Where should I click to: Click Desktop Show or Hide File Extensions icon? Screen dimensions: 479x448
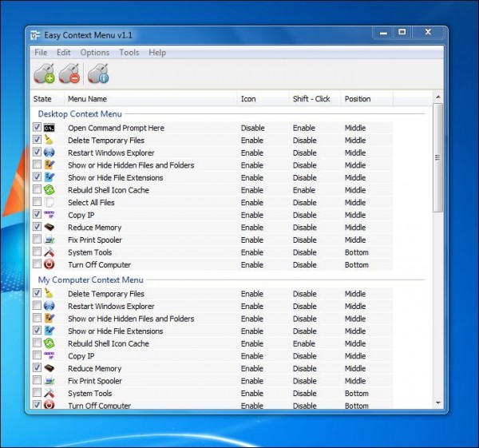click(49, 177)
